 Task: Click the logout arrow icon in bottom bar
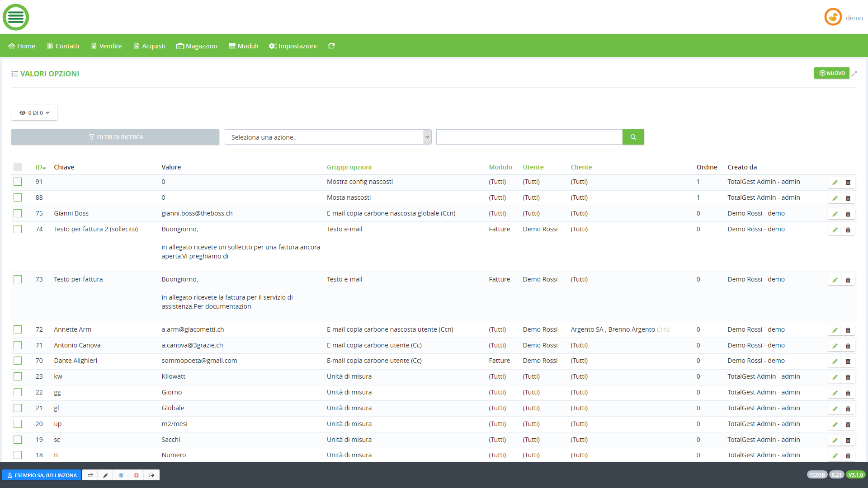[x=152, y=475]
